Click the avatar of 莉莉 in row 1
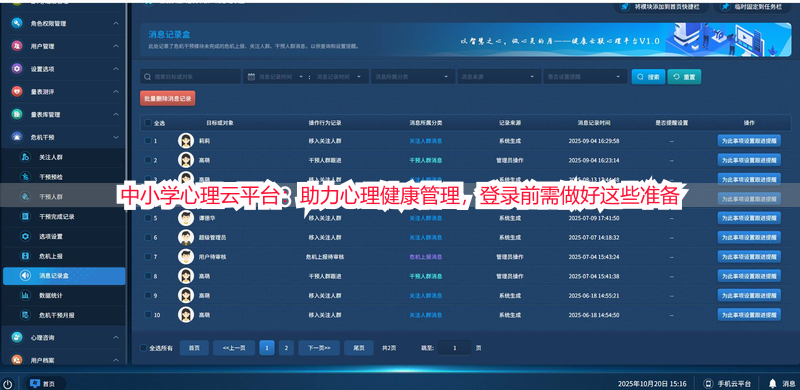 coord(186,141)
